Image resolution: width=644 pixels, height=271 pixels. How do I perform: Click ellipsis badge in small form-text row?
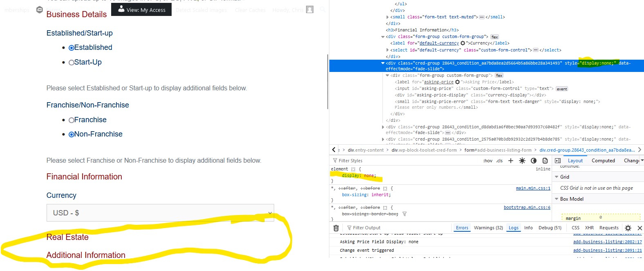tap(481, 17)
